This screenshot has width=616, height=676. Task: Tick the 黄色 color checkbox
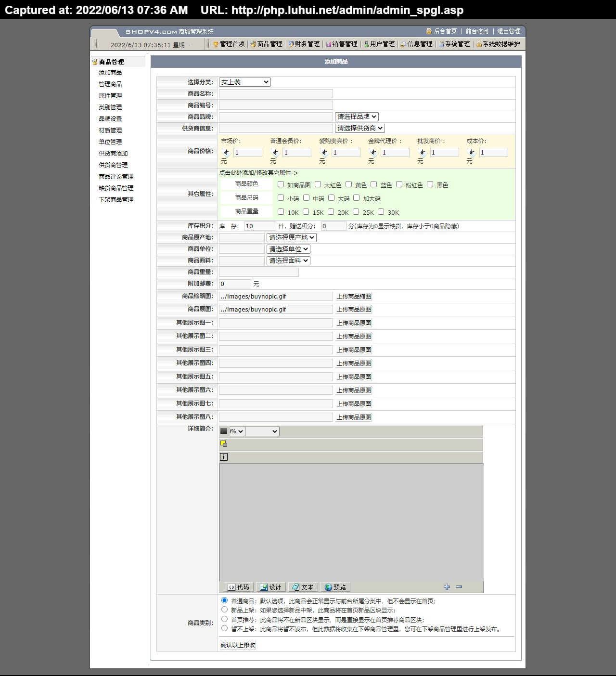click(349, 184)
